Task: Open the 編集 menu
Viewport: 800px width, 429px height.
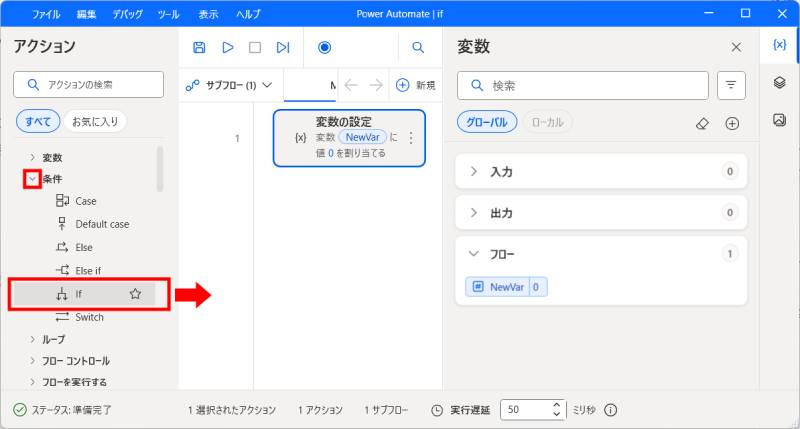Action: 86,14
